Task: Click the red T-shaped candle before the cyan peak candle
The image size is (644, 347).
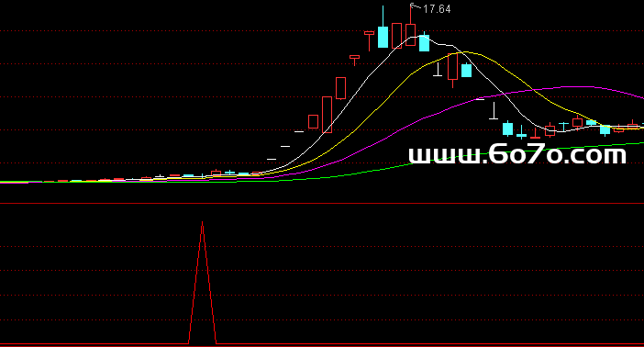Action: 369,40
